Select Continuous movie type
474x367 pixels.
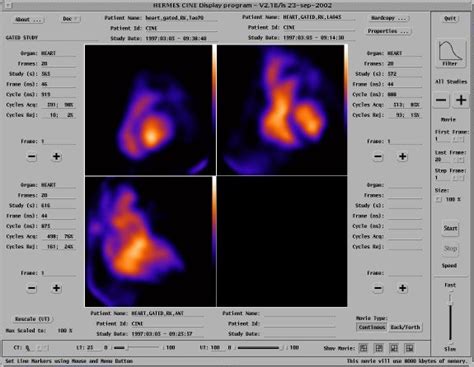(x=372, y=327)
